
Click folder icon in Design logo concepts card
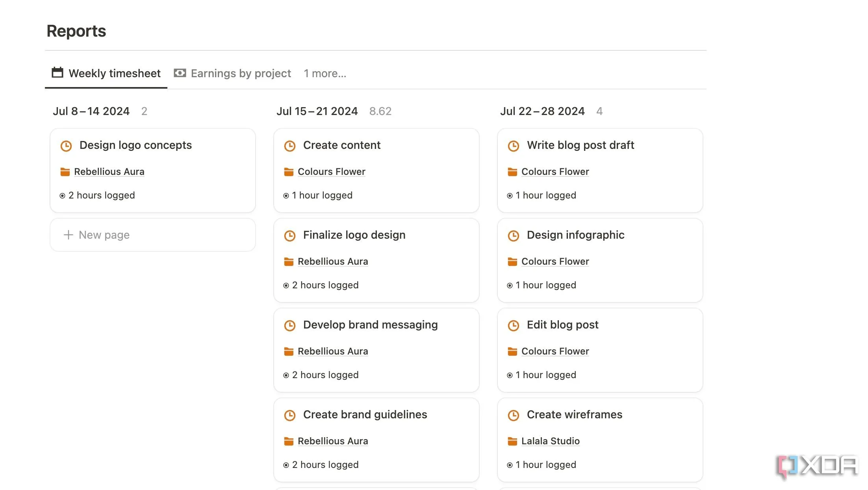(65, 172)
